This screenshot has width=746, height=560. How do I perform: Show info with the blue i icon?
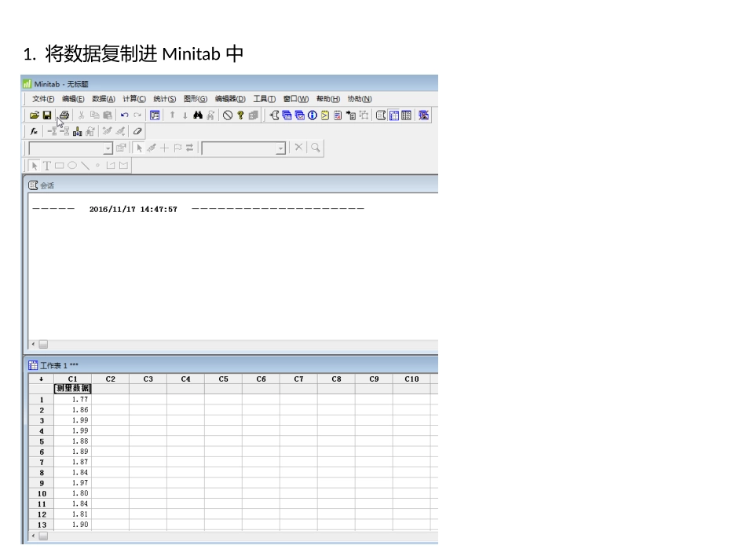tap(313, 115)
